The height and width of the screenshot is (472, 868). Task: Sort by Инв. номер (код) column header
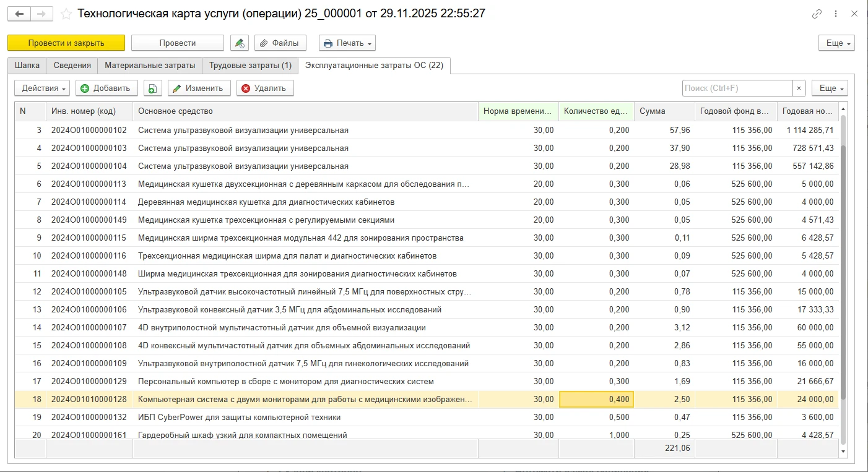(89, 111)
